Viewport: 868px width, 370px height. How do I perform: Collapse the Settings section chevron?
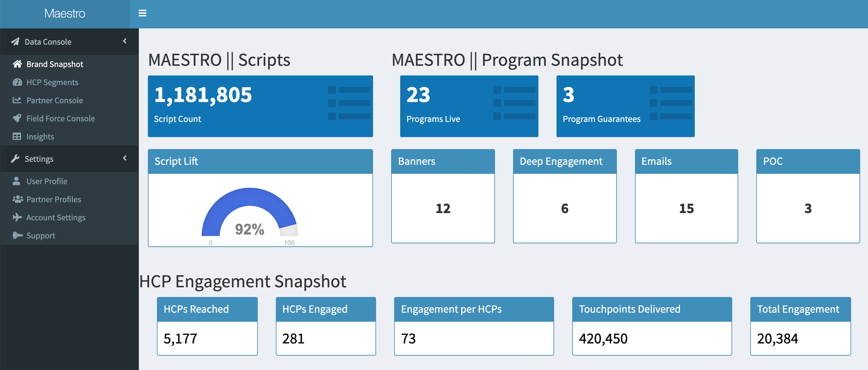click(x=125, y=158)
